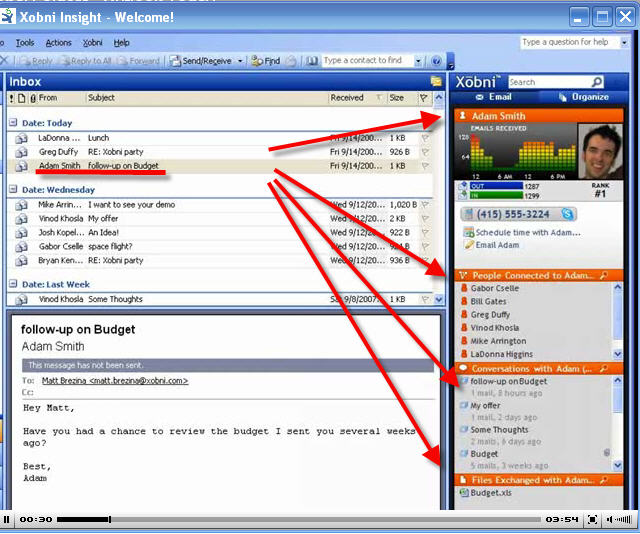Click the Forward toolbar button
640x534 pixels.
click(x=139, y=61)
